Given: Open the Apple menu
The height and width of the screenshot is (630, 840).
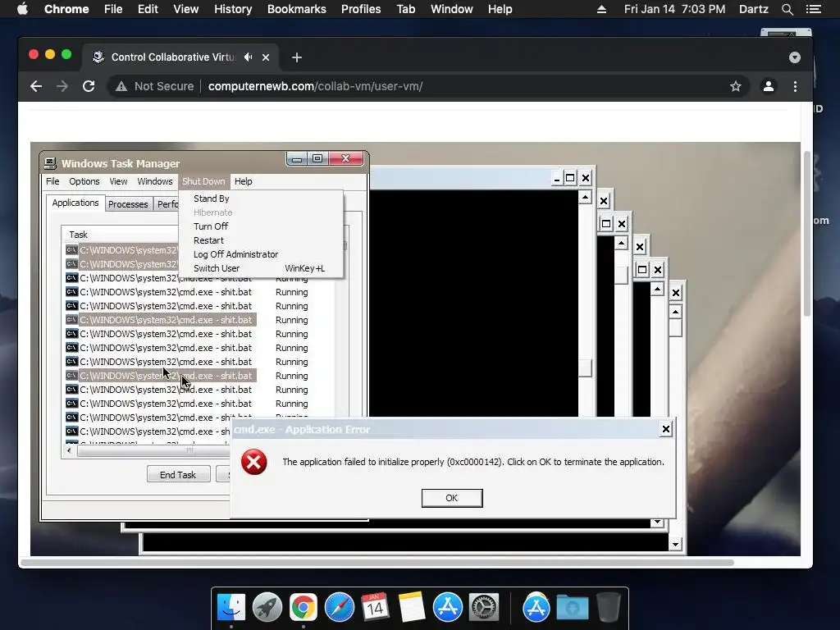Looking at the screenshot, I should point(22,9).
